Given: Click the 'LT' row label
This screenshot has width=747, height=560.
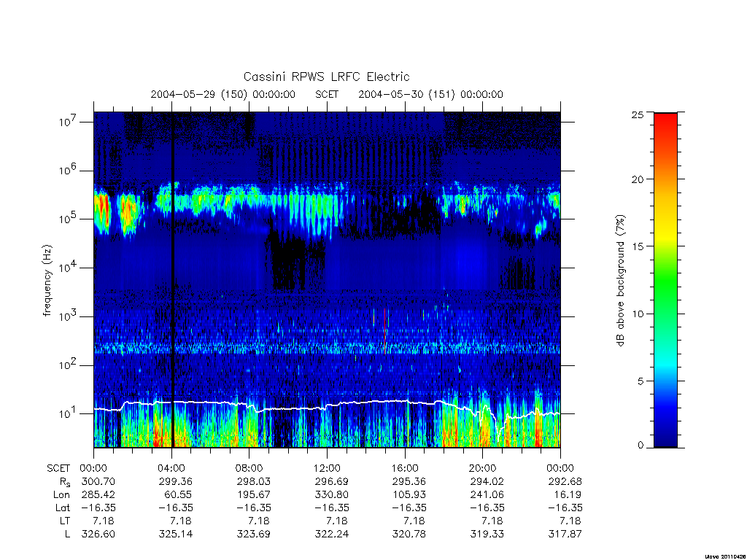Looking at the screenshot, I should tap(65, 521).
